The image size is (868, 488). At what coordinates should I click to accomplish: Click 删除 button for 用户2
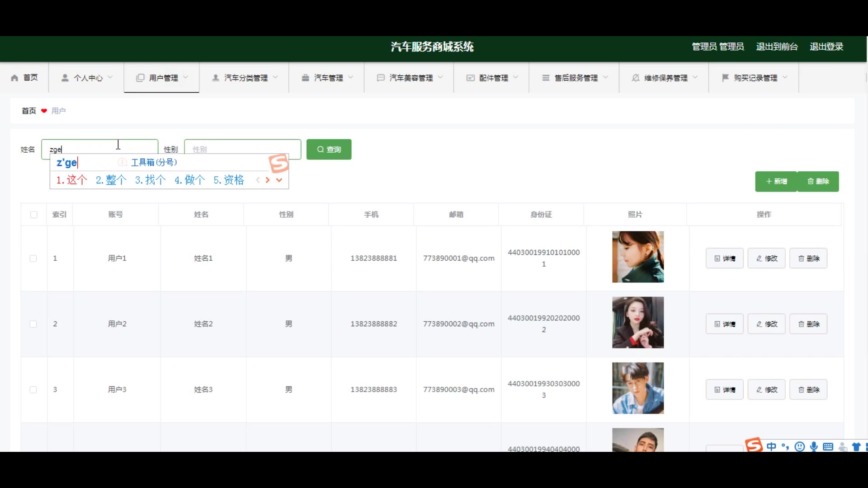(808, 324)
